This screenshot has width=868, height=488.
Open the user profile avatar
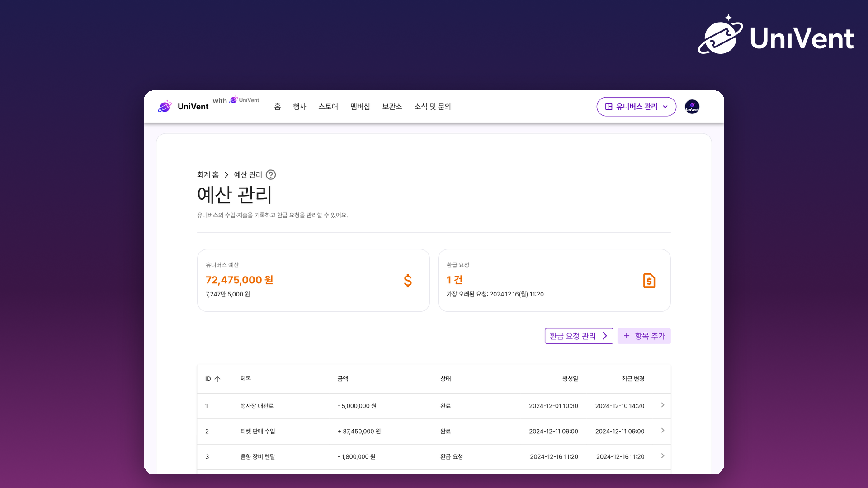(692, 107)
